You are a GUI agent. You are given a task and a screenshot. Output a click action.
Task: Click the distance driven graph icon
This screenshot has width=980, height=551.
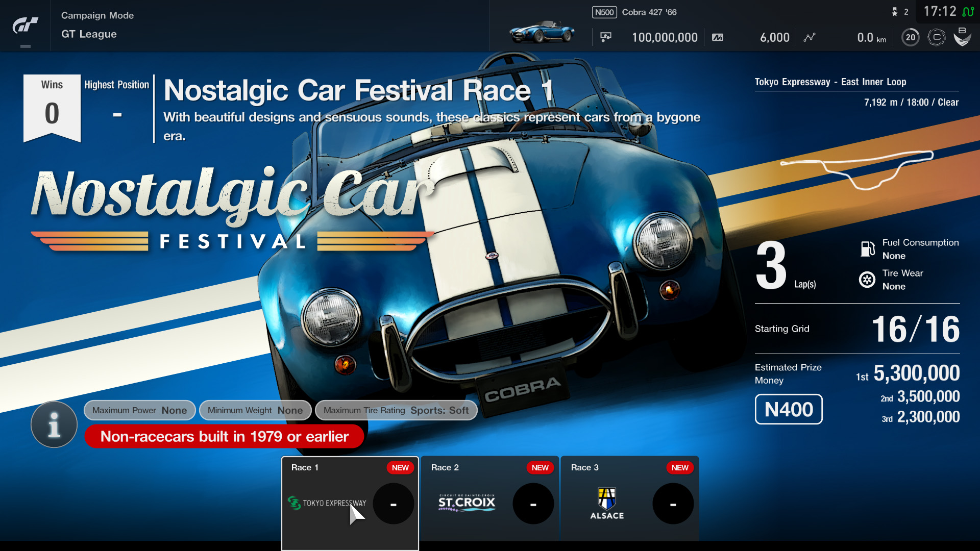810,37
